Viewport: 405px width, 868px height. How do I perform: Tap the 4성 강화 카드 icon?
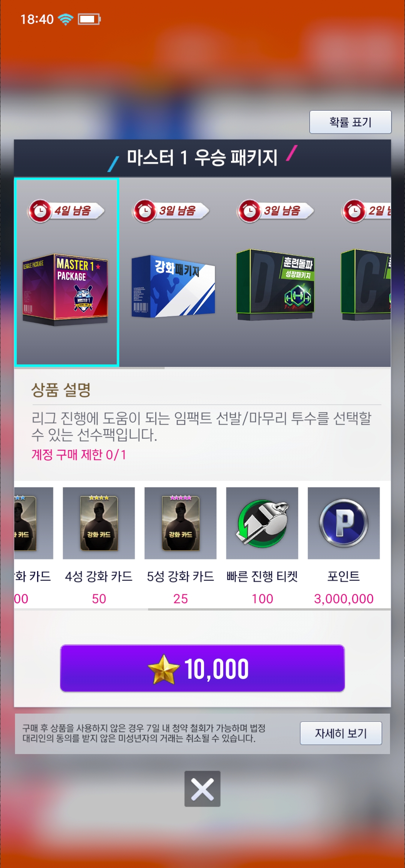[99, 523]
